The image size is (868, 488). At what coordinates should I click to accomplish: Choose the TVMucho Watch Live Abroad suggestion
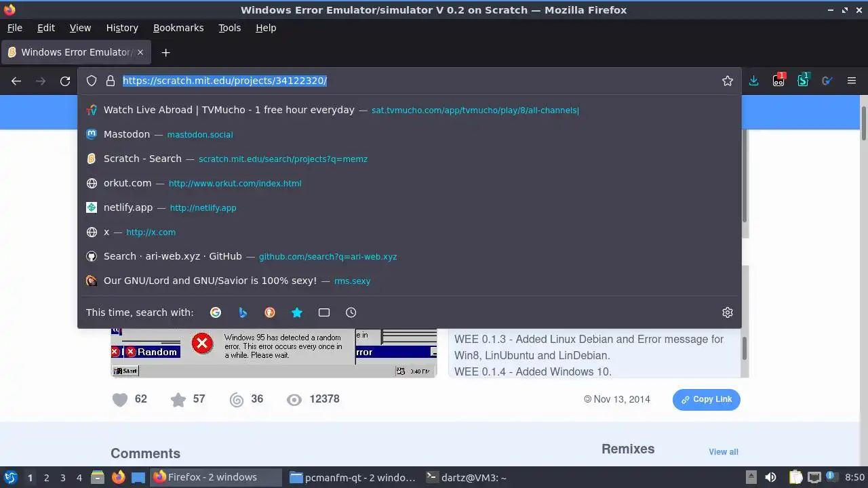(410, 110)
